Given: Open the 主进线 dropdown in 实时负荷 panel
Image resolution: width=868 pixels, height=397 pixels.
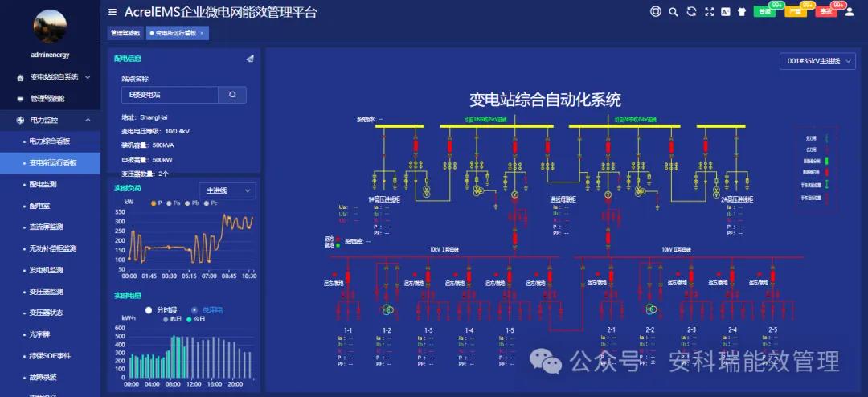Looking at the screenshot, I should pos(227,190).
